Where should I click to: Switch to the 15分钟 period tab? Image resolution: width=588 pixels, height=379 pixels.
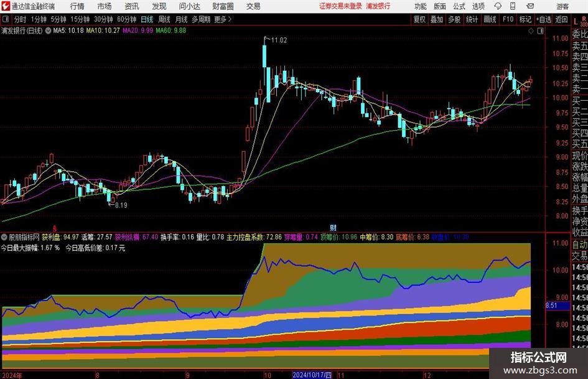[80, 19]
